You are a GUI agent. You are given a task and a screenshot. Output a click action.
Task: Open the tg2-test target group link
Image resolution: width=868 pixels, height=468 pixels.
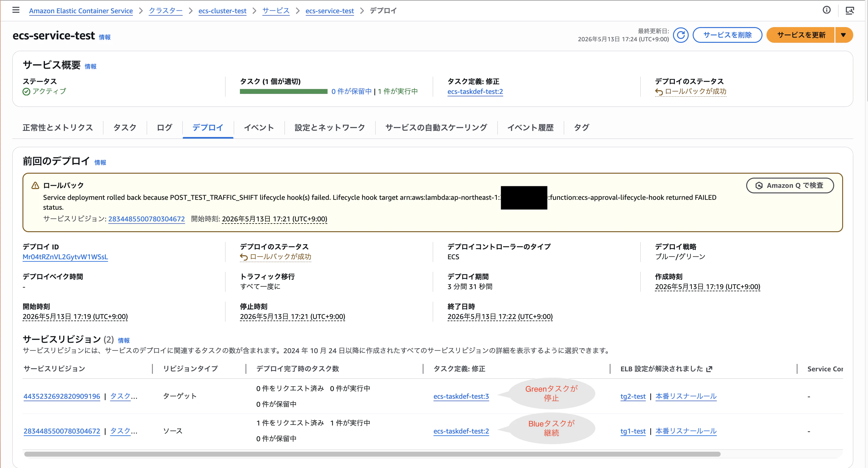point(633,396)
